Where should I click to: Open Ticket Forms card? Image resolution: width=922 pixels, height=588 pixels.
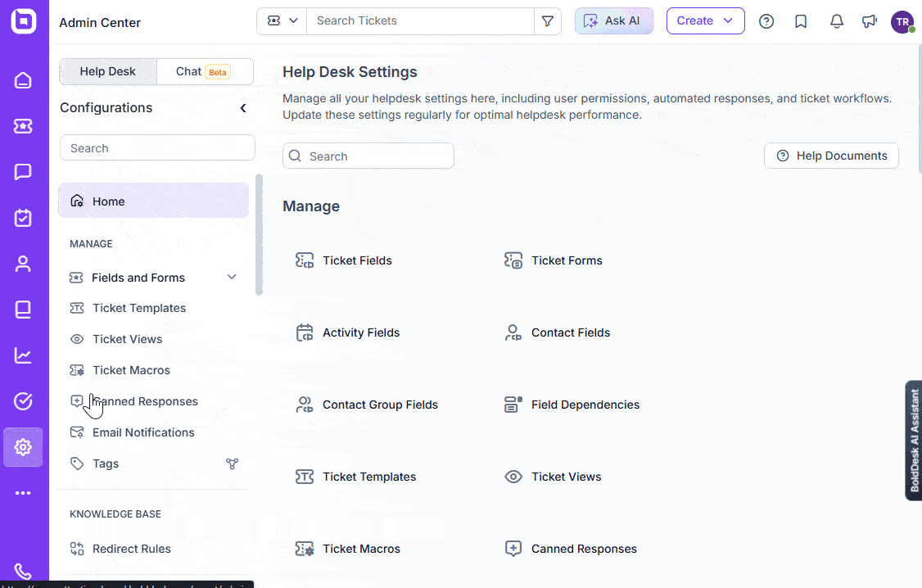point(553,260)
